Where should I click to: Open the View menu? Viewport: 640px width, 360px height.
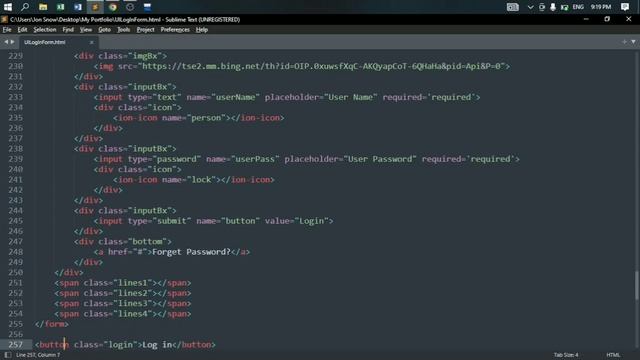[86, 29]
